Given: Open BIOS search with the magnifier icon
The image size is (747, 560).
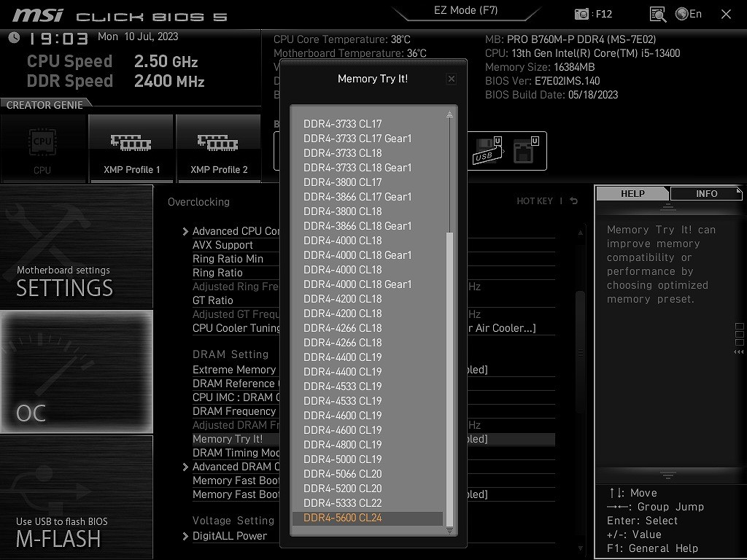Looking at the screenshot, I should pyautogui.click(x=657, y=14).
